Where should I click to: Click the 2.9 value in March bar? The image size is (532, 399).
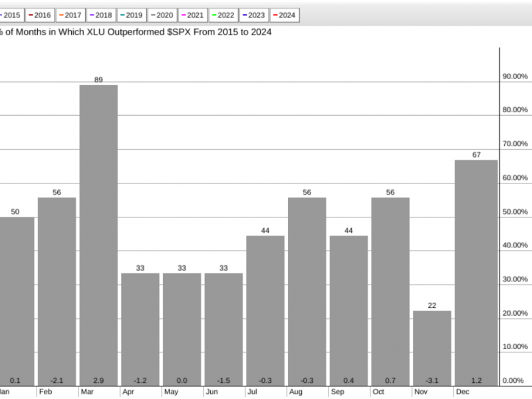98,380
